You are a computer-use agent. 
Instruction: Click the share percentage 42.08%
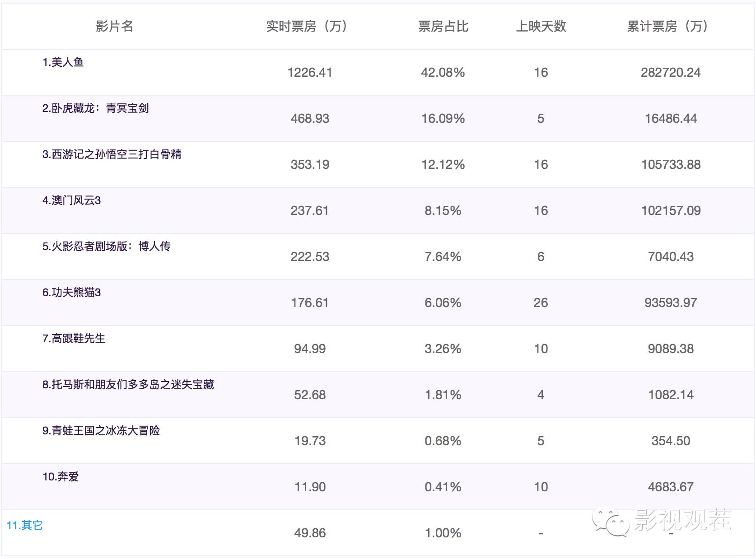coord(443,73)
